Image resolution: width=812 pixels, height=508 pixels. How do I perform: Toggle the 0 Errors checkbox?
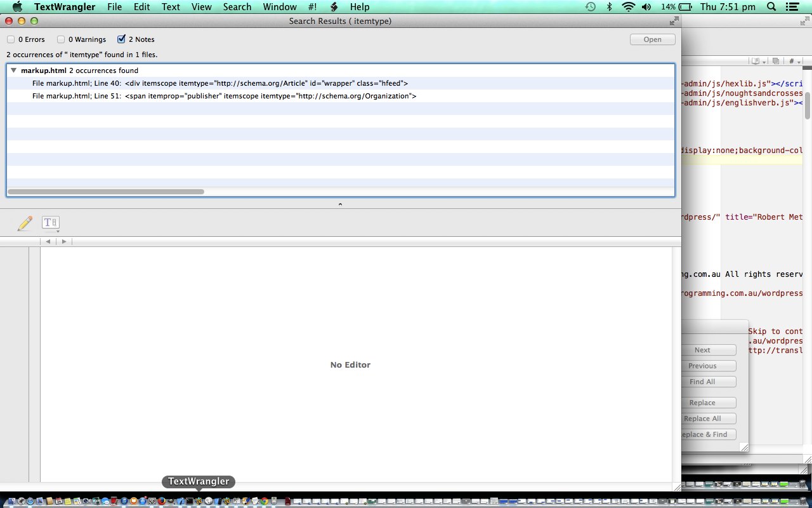11,39
